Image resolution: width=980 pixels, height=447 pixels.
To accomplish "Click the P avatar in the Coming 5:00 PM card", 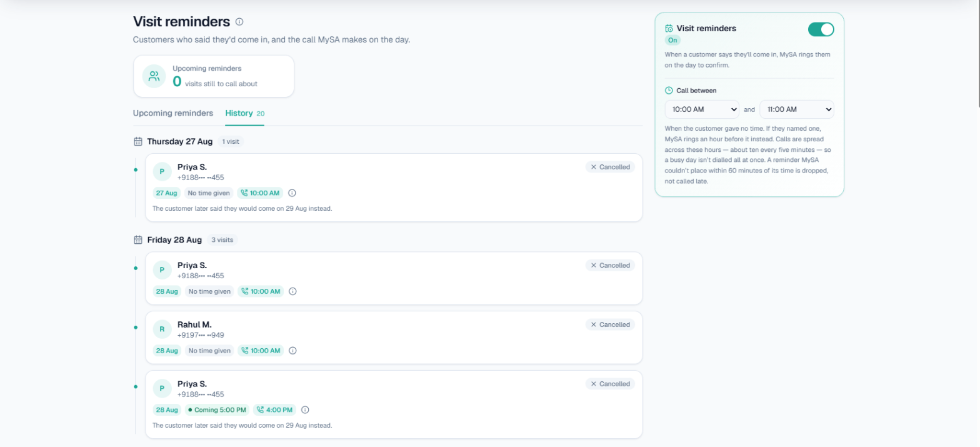I will pos(162,388).
